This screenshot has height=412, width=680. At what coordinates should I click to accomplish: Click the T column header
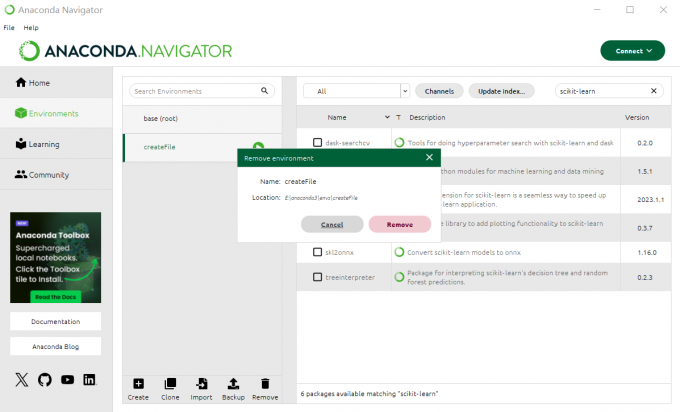(x=399, y=117)
